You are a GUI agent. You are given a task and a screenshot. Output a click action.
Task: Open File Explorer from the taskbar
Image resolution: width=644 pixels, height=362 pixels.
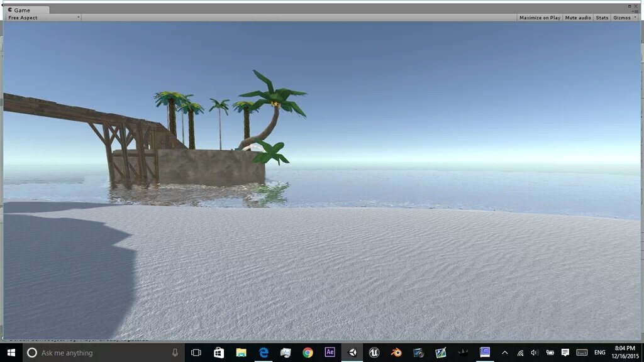point(241,353)
